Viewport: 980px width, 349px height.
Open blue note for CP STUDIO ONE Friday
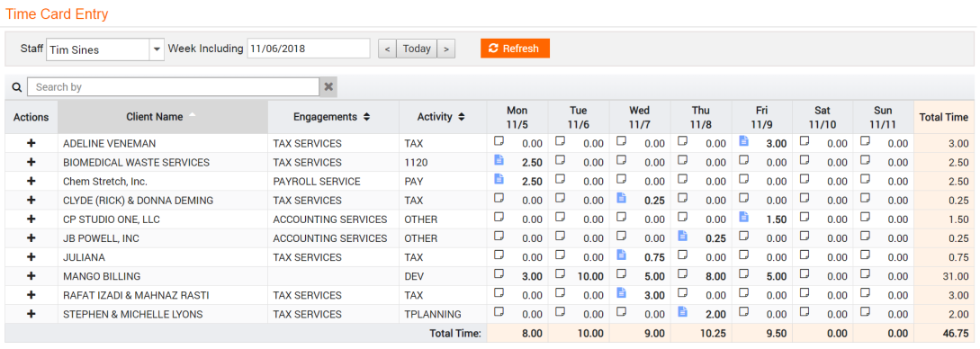pos(743,217)
